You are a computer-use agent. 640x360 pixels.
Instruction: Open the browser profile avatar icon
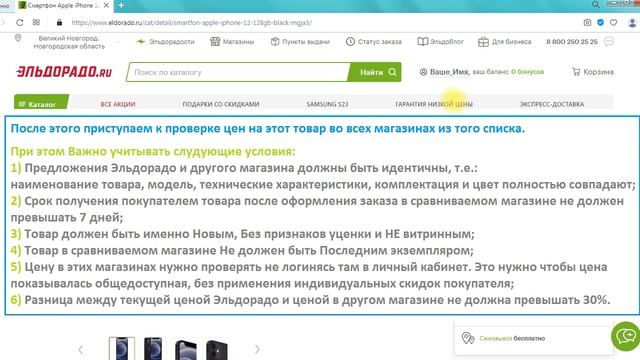pos(632,22)
